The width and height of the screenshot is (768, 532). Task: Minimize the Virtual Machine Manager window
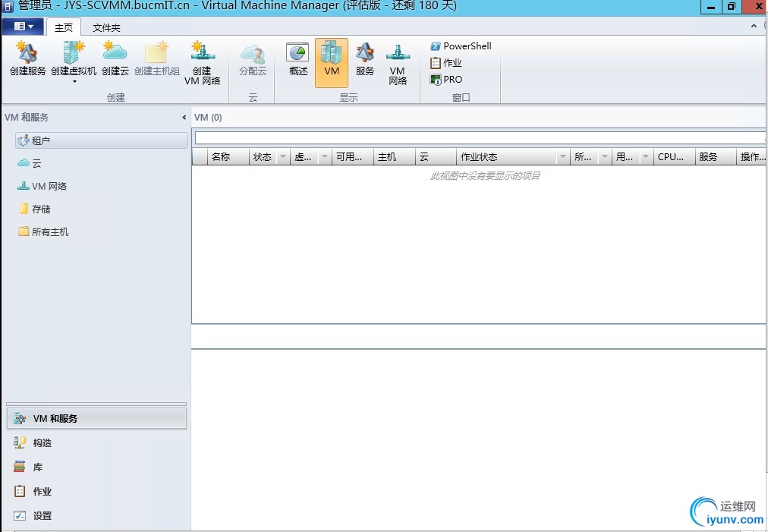tap(711, 6)
